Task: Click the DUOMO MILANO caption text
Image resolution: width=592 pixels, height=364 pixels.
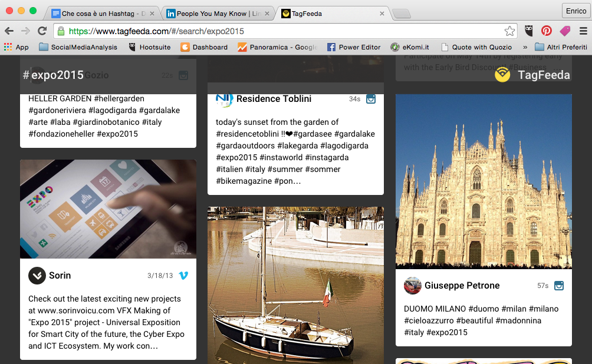Action: [481, 320]
